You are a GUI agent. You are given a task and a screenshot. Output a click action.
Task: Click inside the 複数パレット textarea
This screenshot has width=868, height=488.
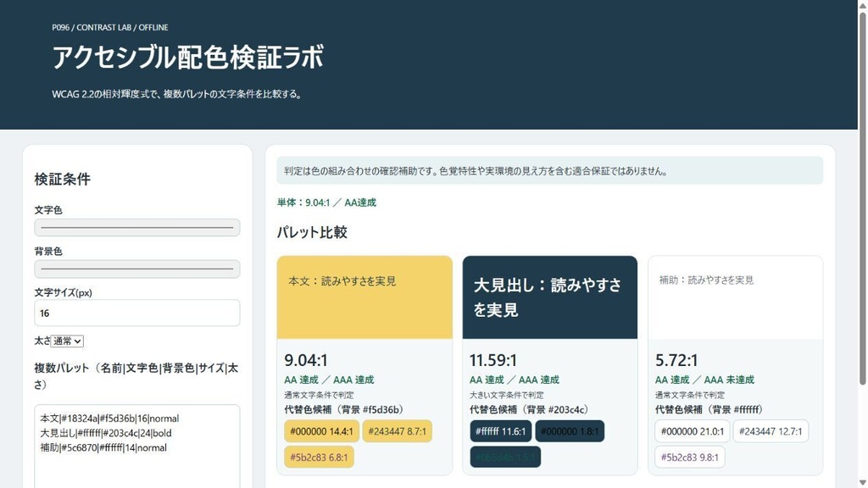tap(137, 447)
